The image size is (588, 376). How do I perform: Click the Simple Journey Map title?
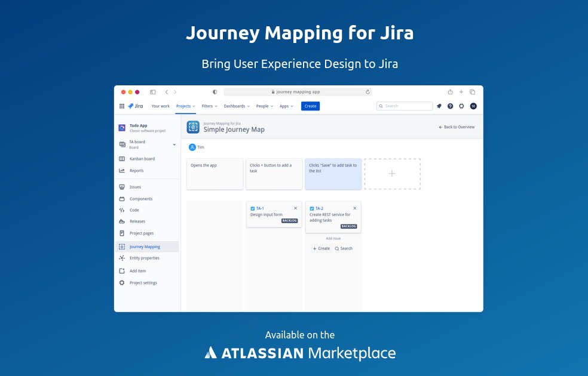pos(234,130)
